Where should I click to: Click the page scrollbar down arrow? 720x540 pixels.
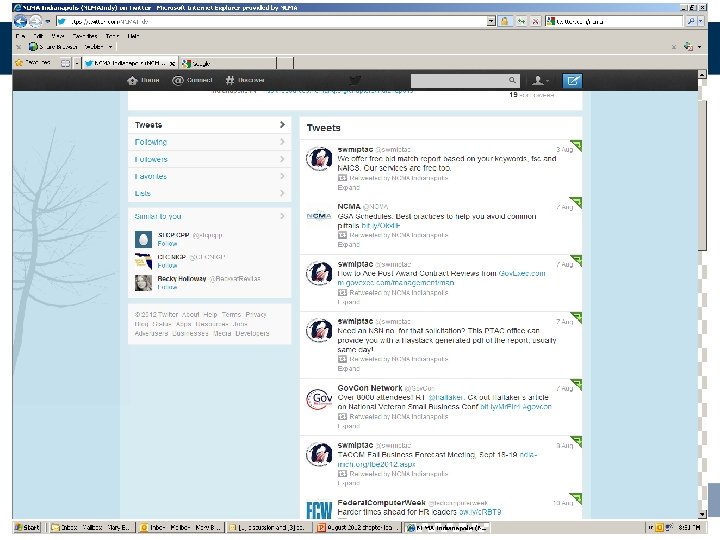[702, 514]
